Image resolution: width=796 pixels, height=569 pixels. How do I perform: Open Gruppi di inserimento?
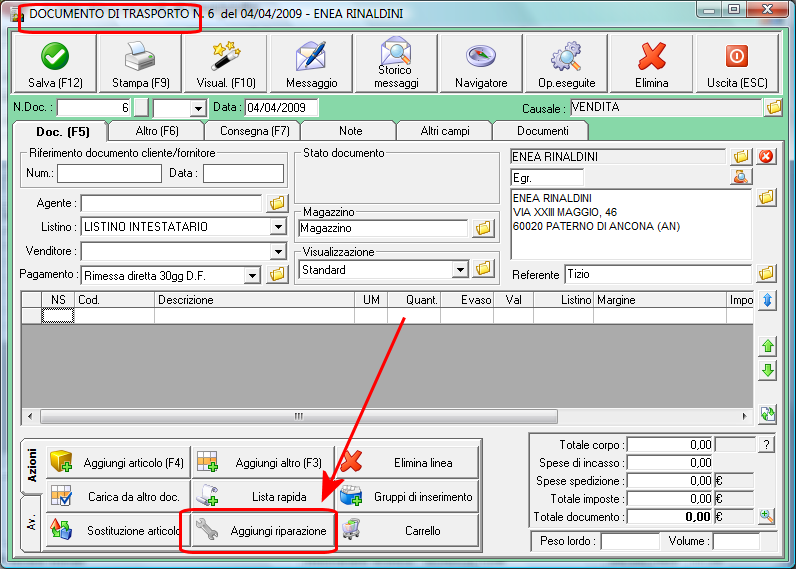coord(408,496)
